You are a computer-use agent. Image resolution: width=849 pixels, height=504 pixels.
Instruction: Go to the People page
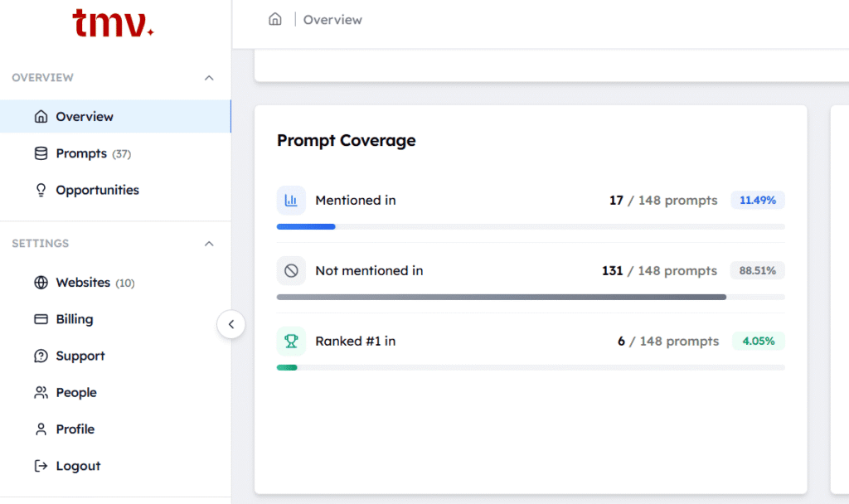(75, 392)
